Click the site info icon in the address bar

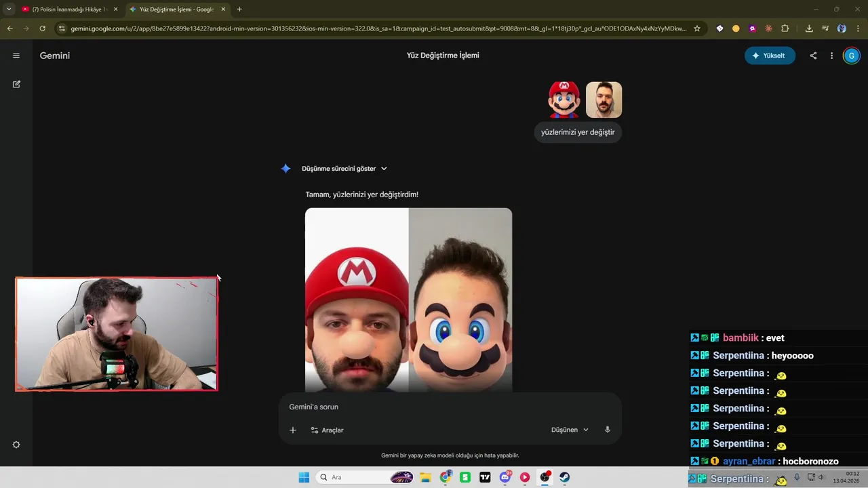(62, 28)
